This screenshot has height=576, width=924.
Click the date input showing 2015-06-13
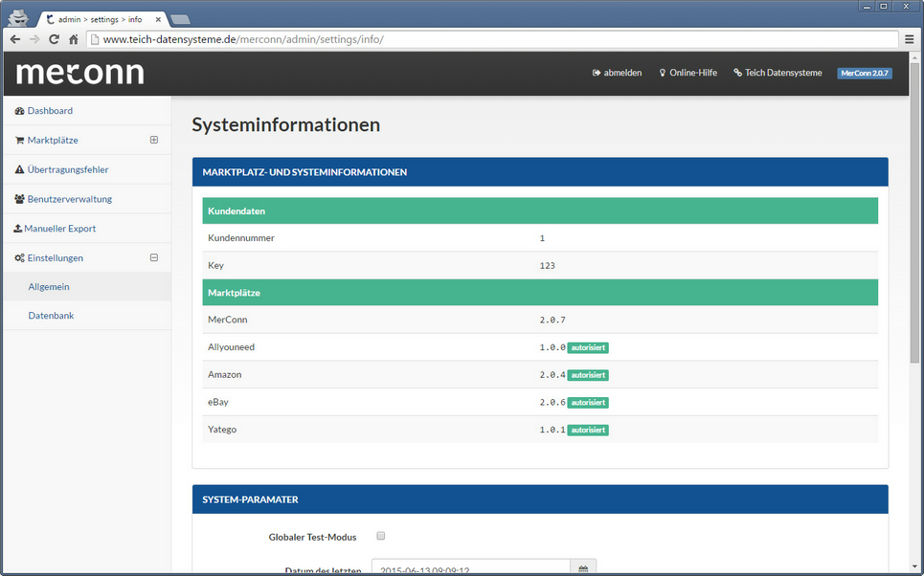[x=471, y=568]
